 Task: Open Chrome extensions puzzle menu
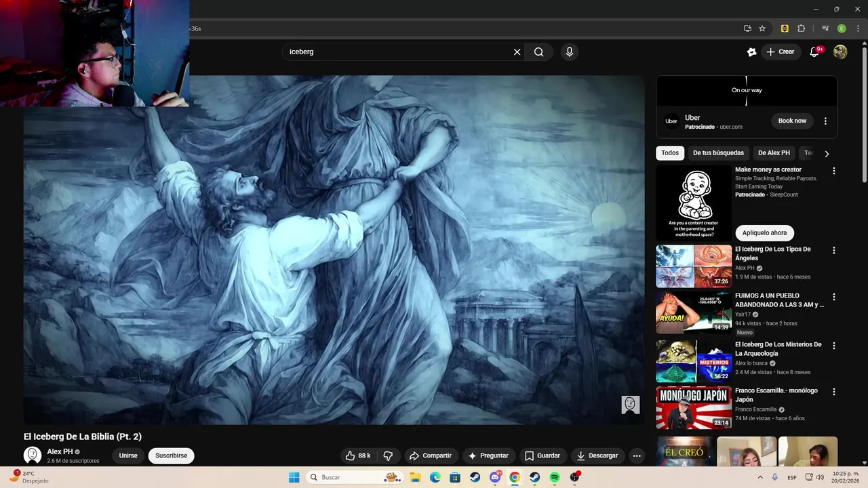pyautogui.click(x=801, y=28)
